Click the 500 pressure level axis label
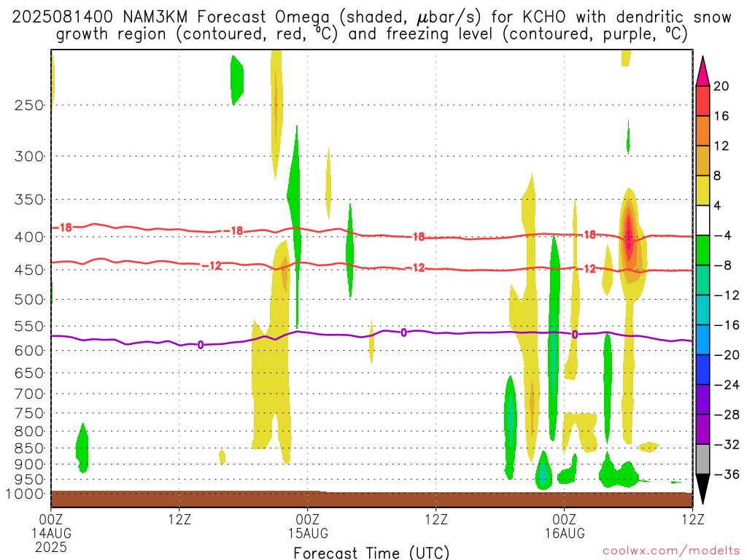 (x=29, y=300)
